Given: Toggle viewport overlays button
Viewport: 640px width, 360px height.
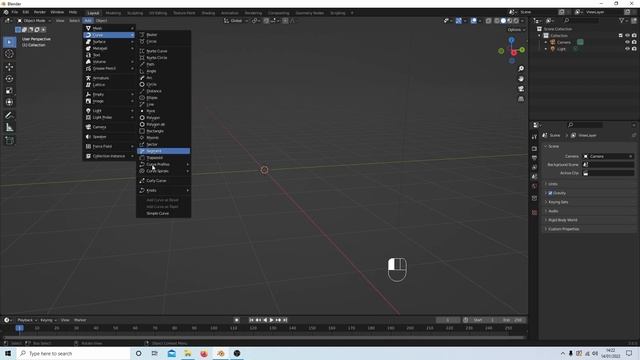Looking at the screenshot, I should click(x=473, y=20).
